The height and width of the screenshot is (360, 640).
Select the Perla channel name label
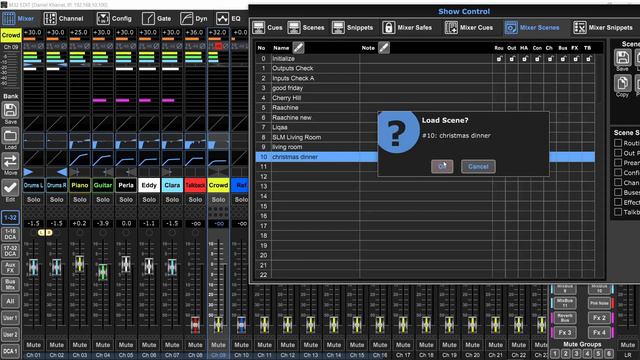tap(126, 185)
